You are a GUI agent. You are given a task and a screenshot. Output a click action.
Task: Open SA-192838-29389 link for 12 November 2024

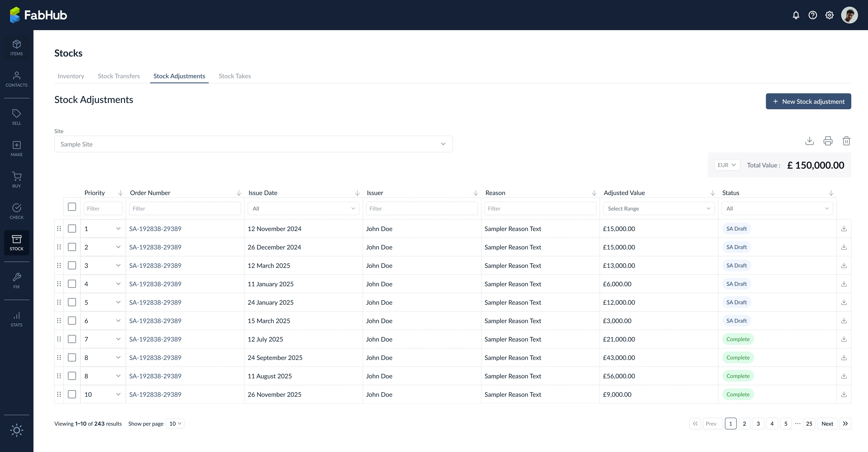coord(155,229)
